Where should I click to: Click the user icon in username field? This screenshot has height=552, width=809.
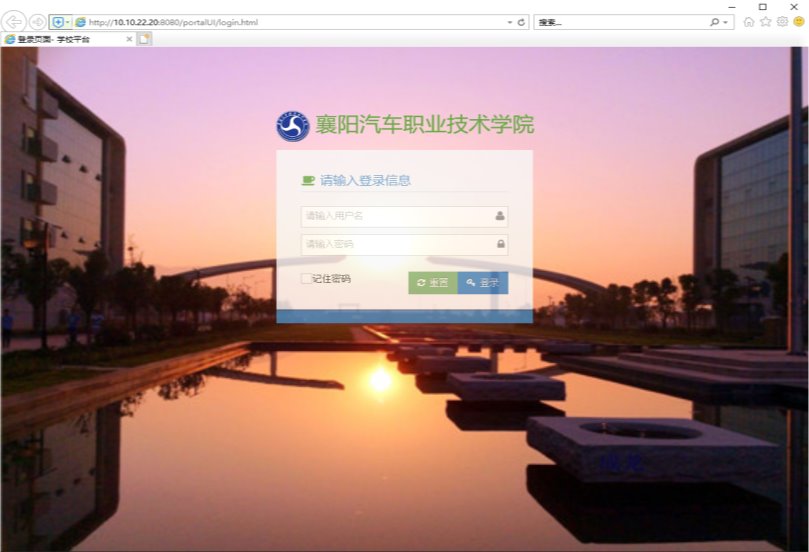(500, 216)
